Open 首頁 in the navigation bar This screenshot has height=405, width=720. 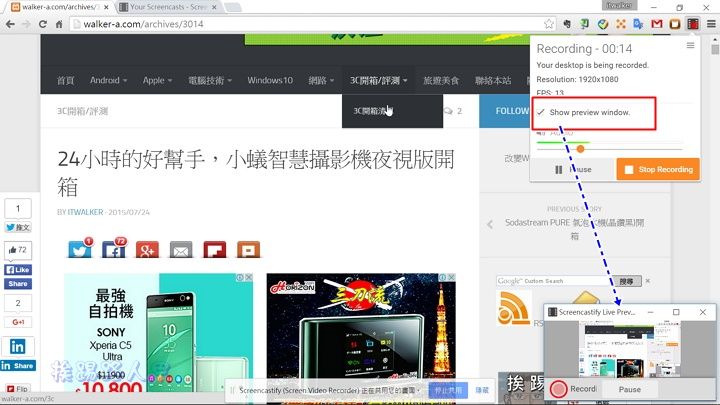[x=66, y=80]
